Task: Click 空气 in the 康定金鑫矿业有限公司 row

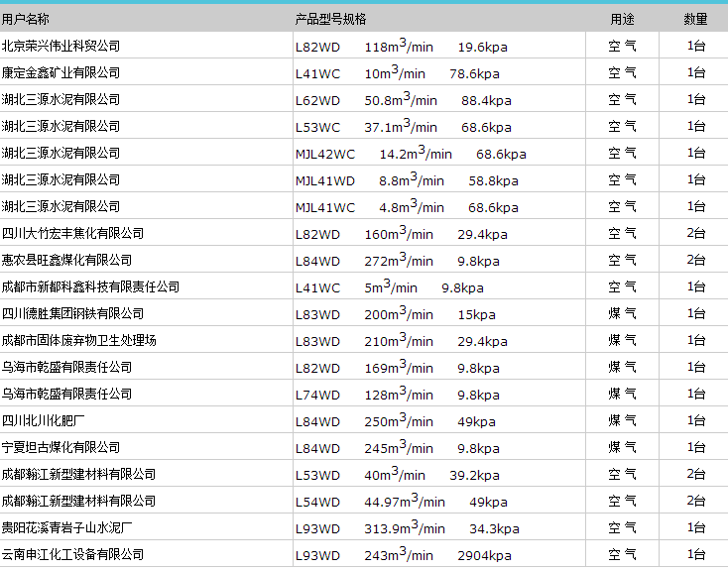Action: click(622, 72)
